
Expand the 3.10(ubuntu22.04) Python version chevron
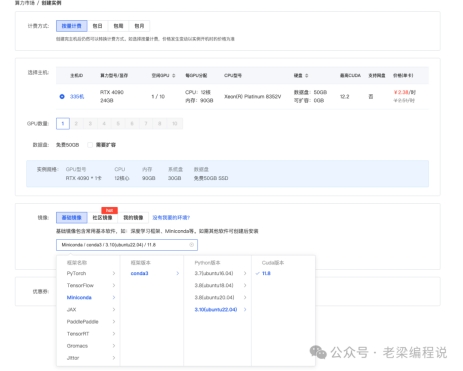click(x=245, y=309)
